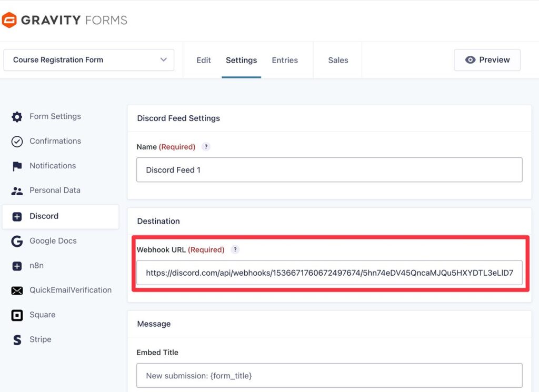Image resolution: width=539 pixels, height=392 pixels.
Task: Click the eye icon in Preview button
Action: 470,60
